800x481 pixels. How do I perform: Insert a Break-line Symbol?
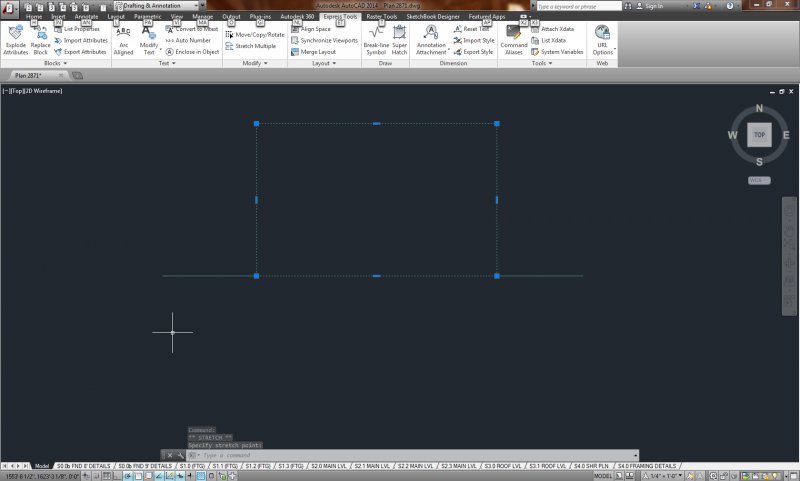376,40
